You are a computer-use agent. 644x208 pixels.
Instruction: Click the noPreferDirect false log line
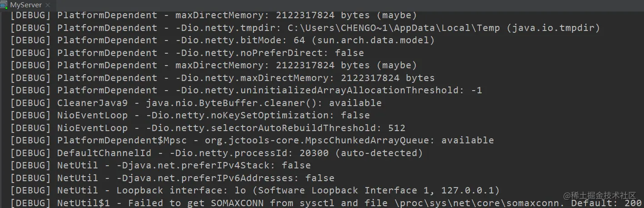tap(210, 53)
